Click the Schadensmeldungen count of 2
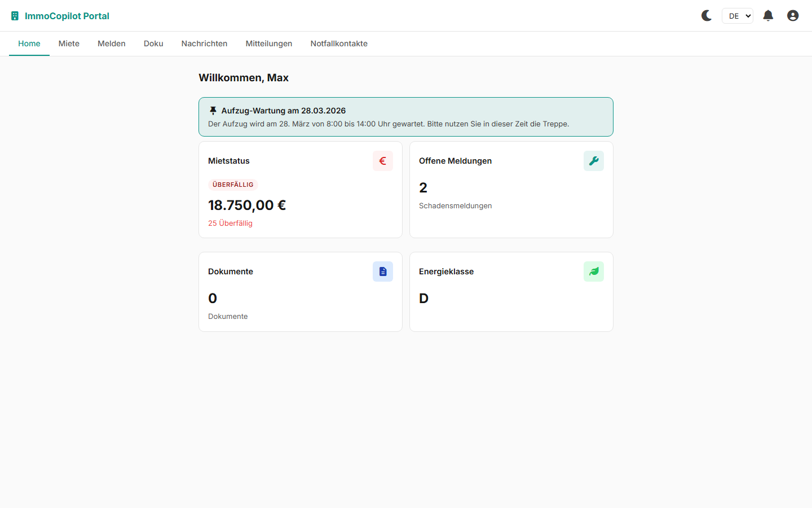This screenshot has height=508, width=812. click(423, 187)
